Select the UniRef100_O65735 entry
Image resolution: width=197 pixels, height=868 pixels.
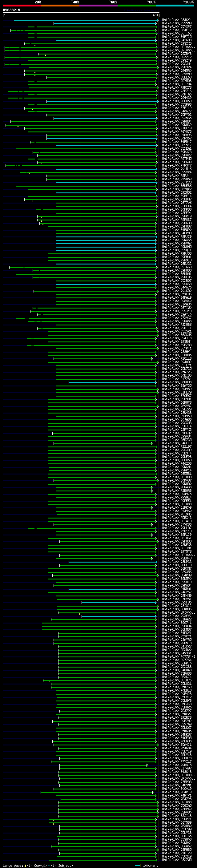(x=177, y=440)
